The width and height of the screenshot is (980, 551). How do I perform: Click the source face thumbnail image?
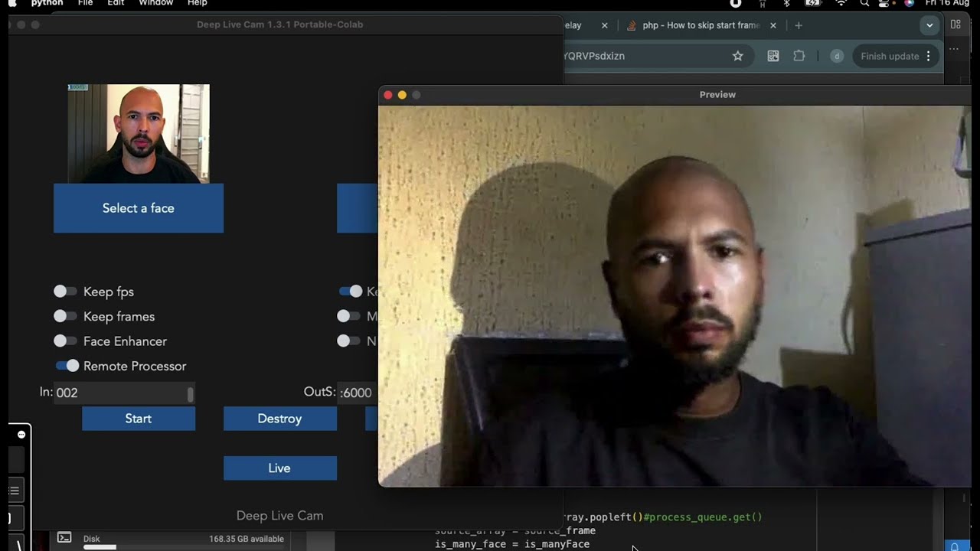[139, 134]
